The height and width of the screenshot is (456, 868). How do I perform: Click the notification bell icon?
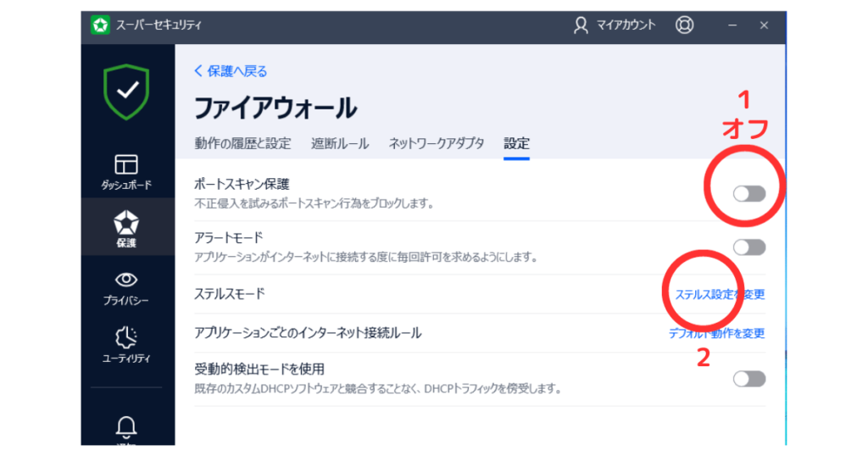(127, 426)
